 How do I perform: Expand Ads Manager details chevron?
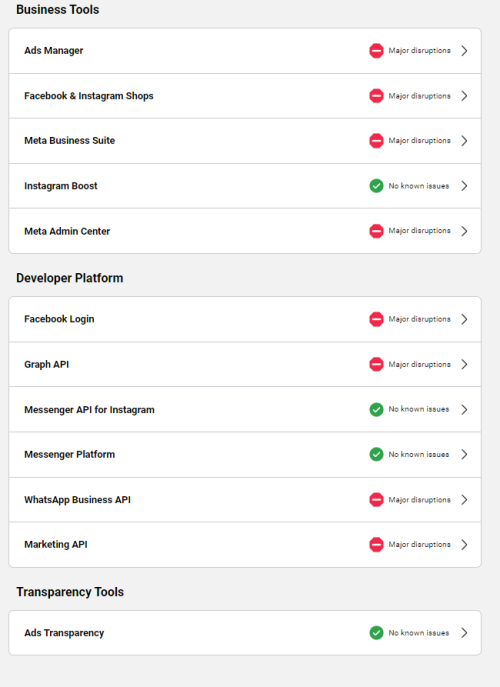point(465,51)
